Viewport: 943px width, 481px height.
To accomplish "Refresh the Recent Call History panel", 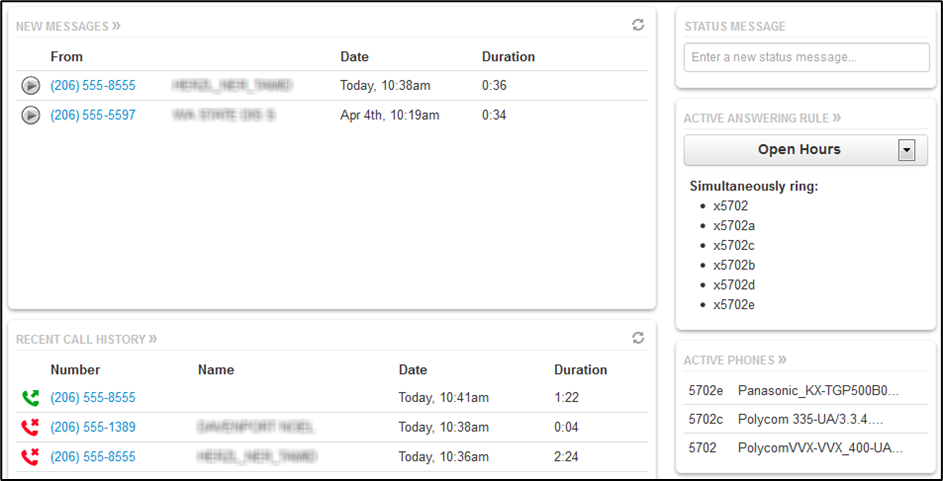I will point(638,338).
